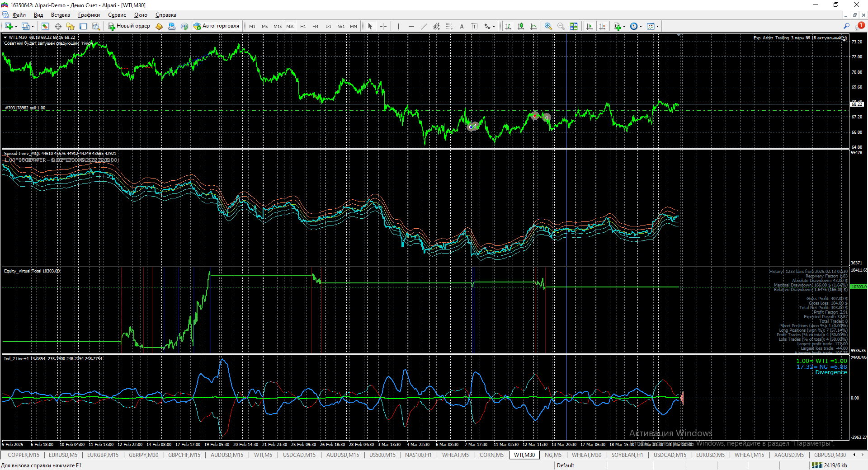The height and width of the screenshot is (470, 868).
Task: Pick the trendline drawing tool
Action: [424, 26]
